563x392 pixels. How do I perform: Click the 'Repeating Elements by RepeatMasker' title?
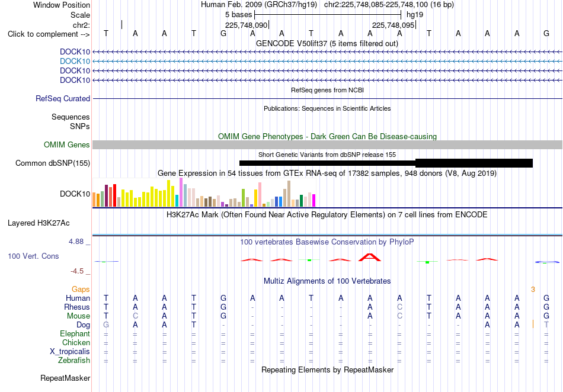pos(327,369)
